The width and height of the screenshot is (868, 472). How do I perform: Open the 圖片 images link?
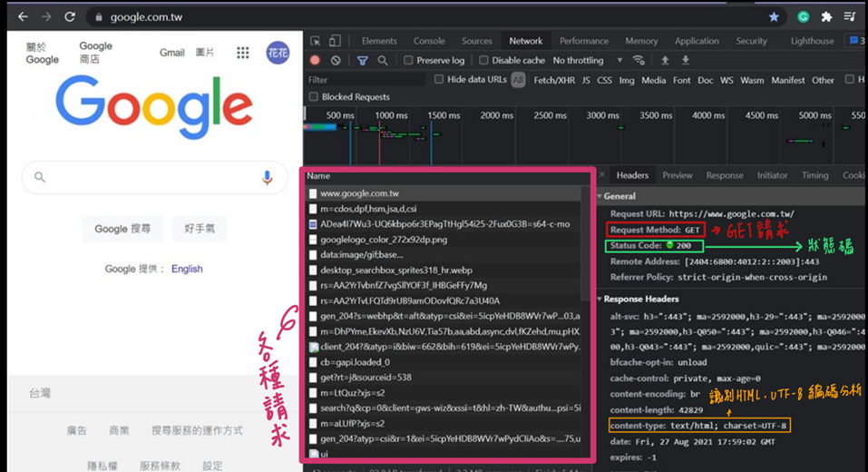click(205, 53)
